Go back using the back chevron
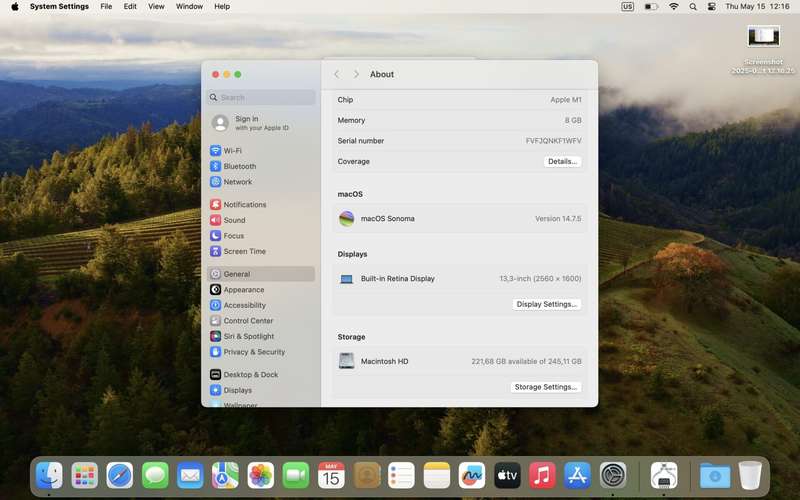 337,74
